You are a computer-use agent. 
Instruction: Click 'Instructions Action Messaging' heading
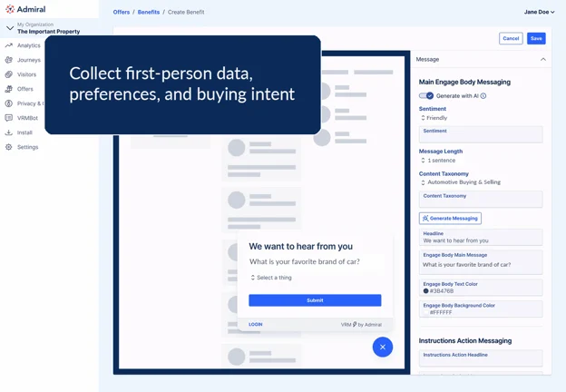coord(465,341)
